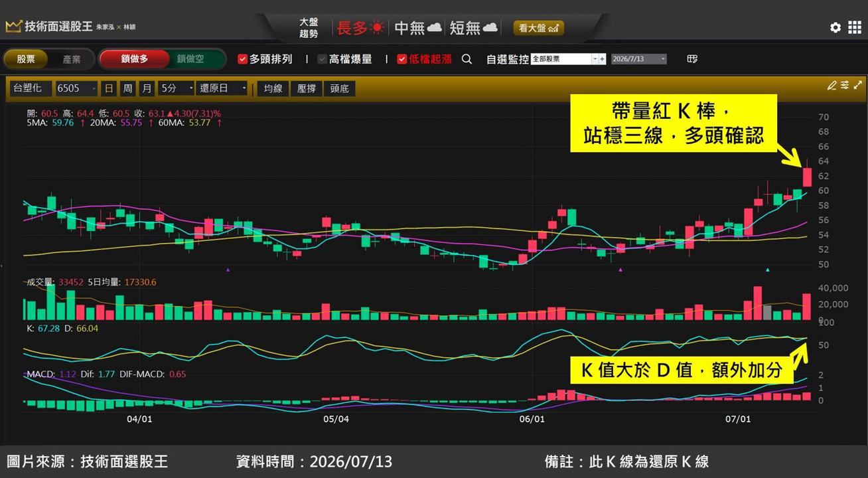
Task: Toggle the 多頭排列 checkbox
Action: pyautogui.click(x=242, y=59)
